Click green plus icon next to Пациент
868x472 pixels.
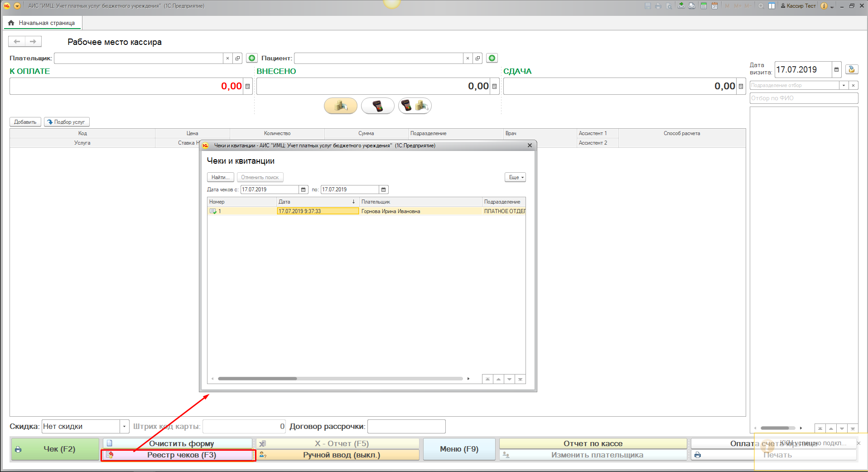pyautogui.click(x=492, y=58)
